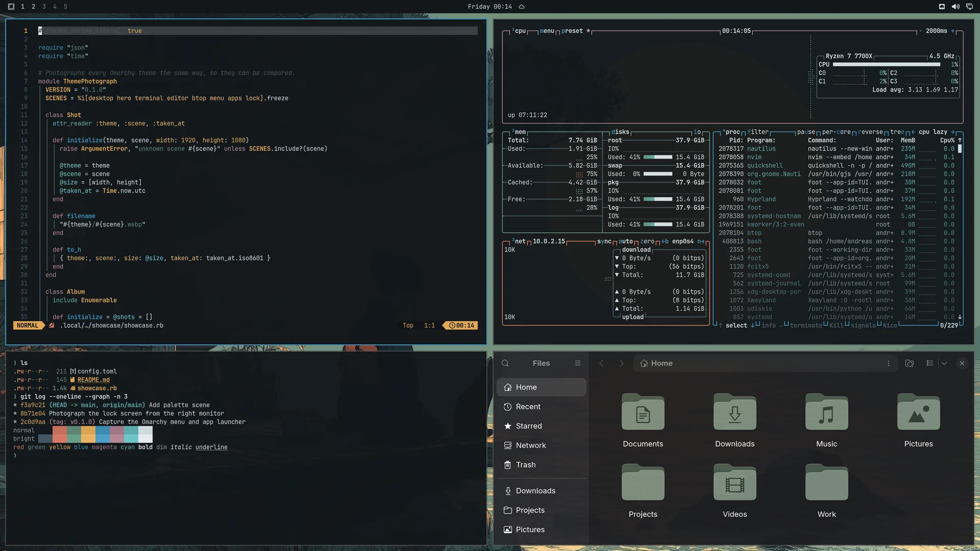Click the Home icon in Files path bar
The width and height of the screenshot is (980, 551).
coord(644,363)
